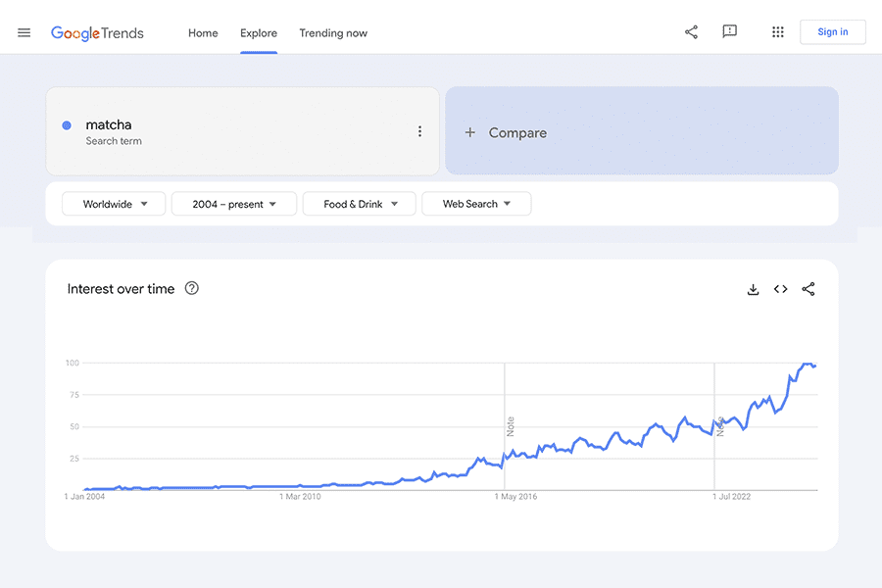The width and height of the screenshot is (882, 588).
Task: Click the blue matcha color dot
Action: pos(67,125)
